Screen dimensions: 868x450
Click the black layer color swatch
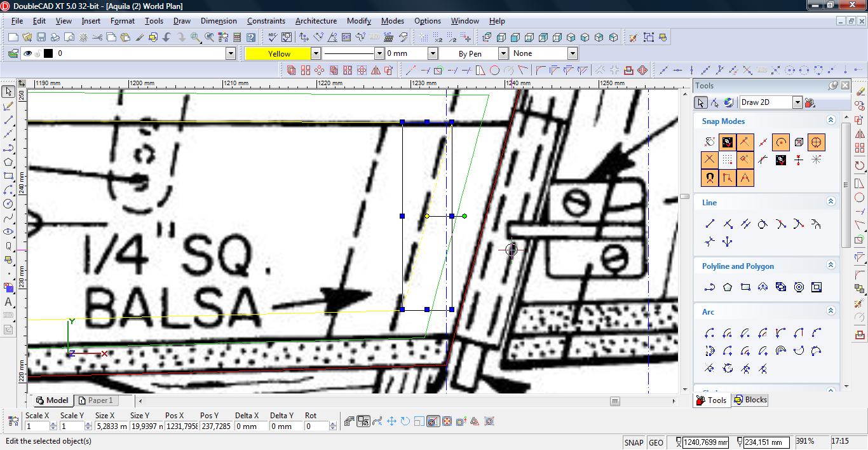click(x=48, y=53)
